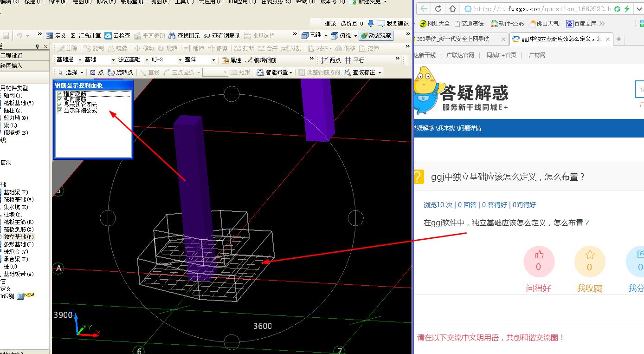Open new browser tab with plus
The width and height of the screenshot is (644, 354).
619,39
